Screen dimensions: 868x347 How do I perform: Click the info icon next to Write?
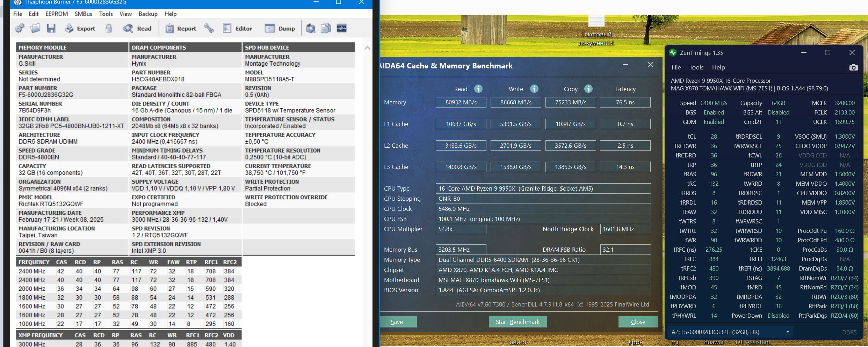point(534,89)
